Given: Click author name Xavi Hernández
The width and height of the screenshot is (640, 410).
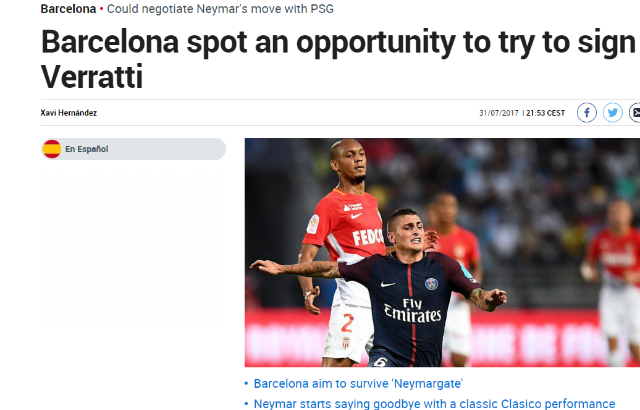Looking at the screenshot, I should (x=69, y=113).
